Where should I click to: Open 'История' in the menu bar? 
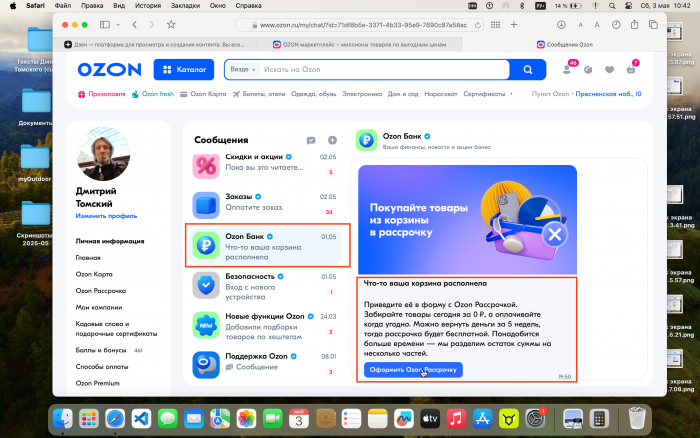[148, 6]
